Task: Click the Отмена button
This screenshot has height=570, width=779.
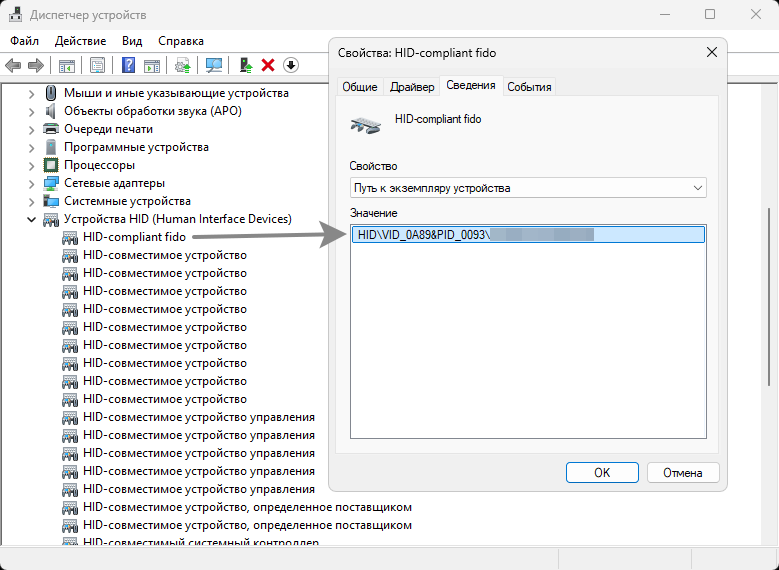Action: pos(683,473)
